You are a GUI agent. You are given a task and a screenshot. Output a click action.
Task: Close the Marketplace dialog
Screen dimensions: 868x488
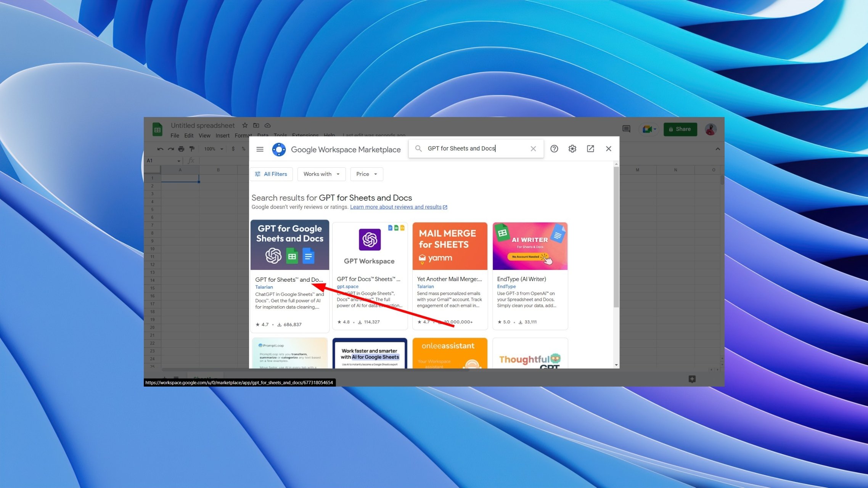coord(609,149)
